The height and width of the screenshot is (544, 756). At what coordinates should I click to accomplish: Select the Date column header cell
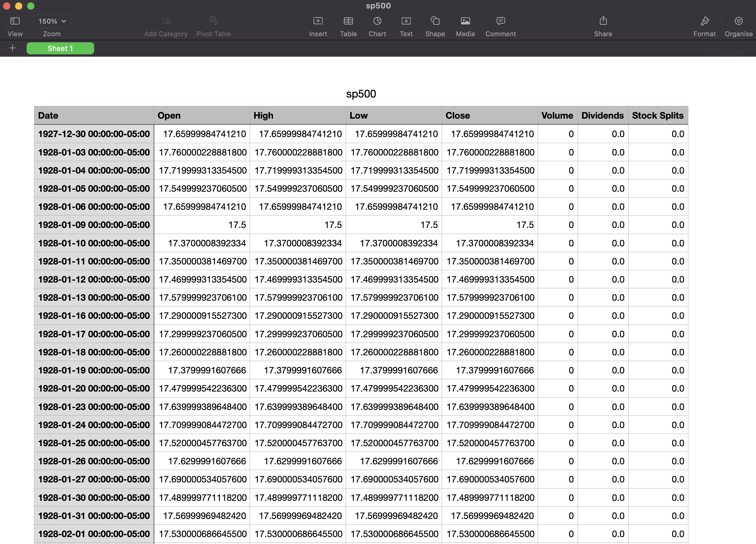coord(94,116)
